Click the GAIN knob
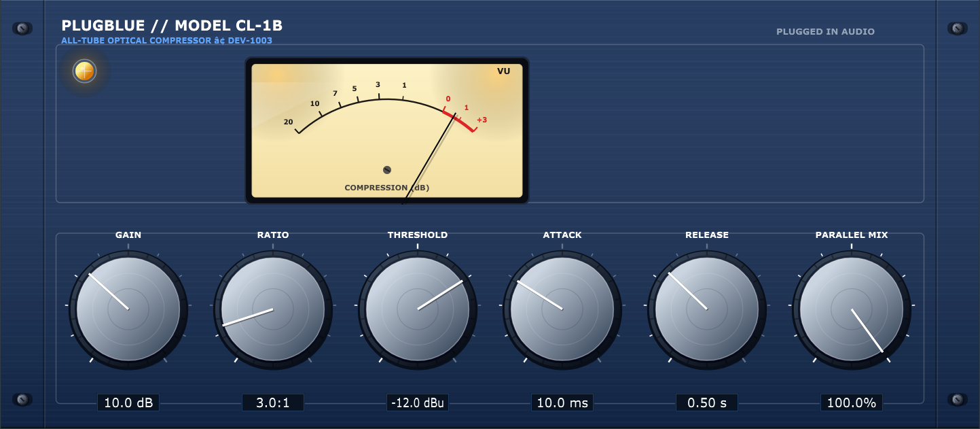 click(128, 309)
